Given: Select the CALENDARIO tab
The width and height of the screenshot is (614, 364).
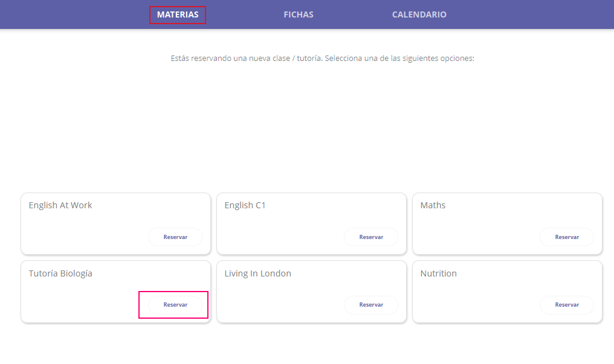Looking at the screenshot, I should click(419, 14).
